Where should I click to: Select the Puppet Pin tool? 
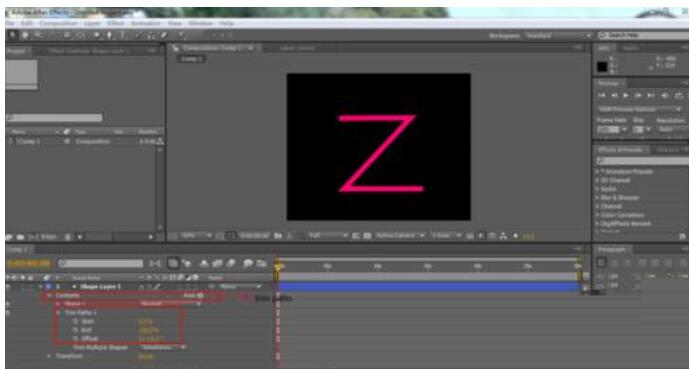click(x=181, y=35)
